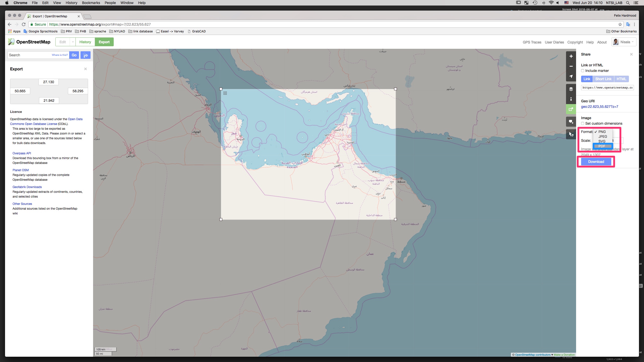Switch to the History tab
This screenshot has width=644, height=362.
click(85, 42)
